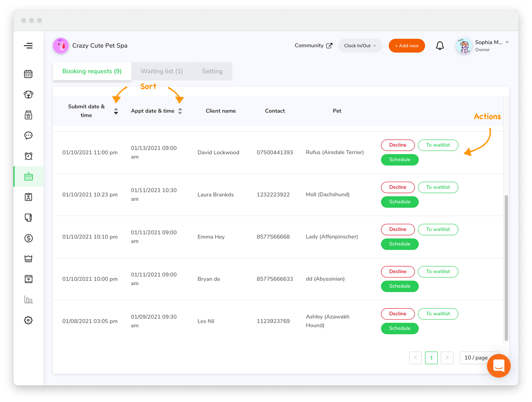Open the alarm clock reminders icon

click(x=28, y=156)
